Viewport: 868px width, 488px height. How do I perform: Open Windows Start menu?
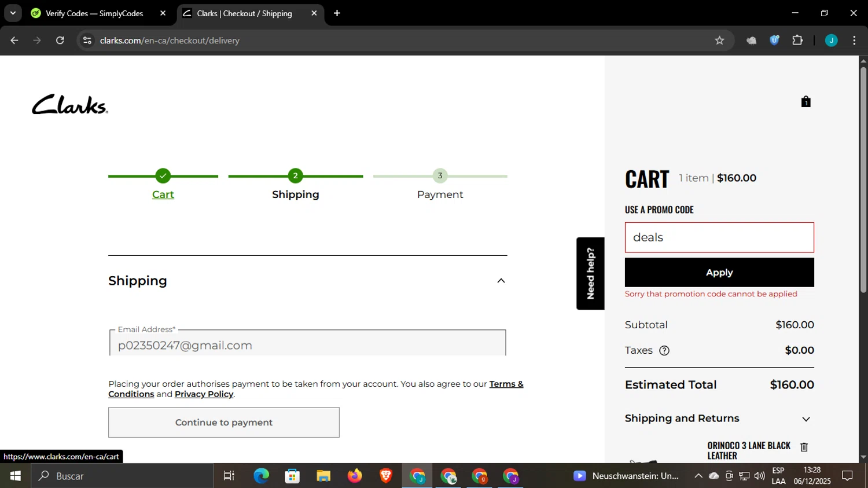pyautogui.click(x=16, y=476)
